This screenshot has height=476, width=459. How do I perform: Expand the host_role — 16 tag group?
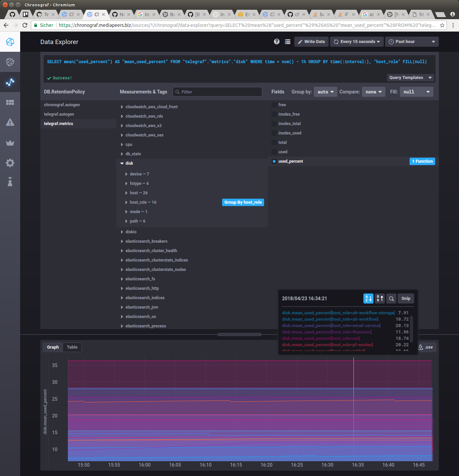(142, 202)
